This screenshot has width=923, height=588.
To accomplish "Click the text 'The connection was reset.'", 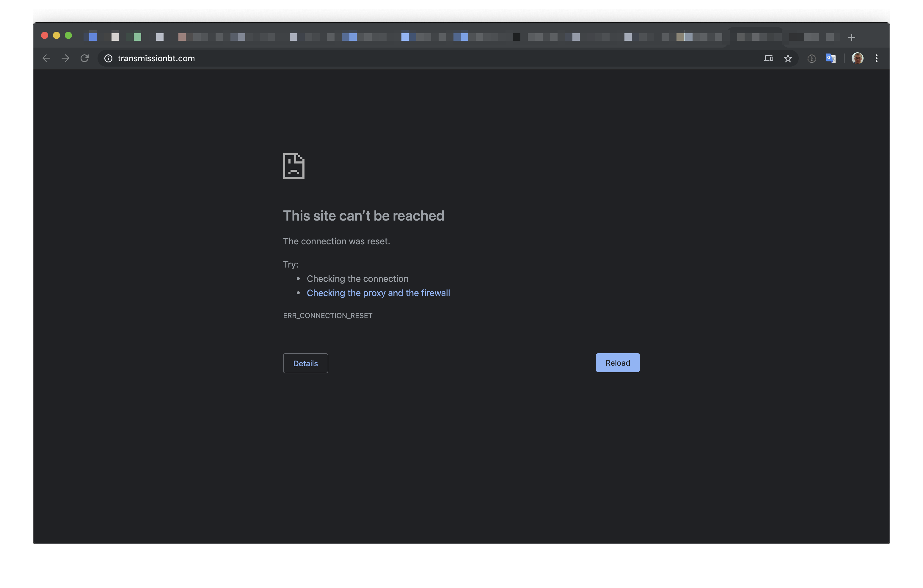I will pyautogui.click(x=337, y=241).
